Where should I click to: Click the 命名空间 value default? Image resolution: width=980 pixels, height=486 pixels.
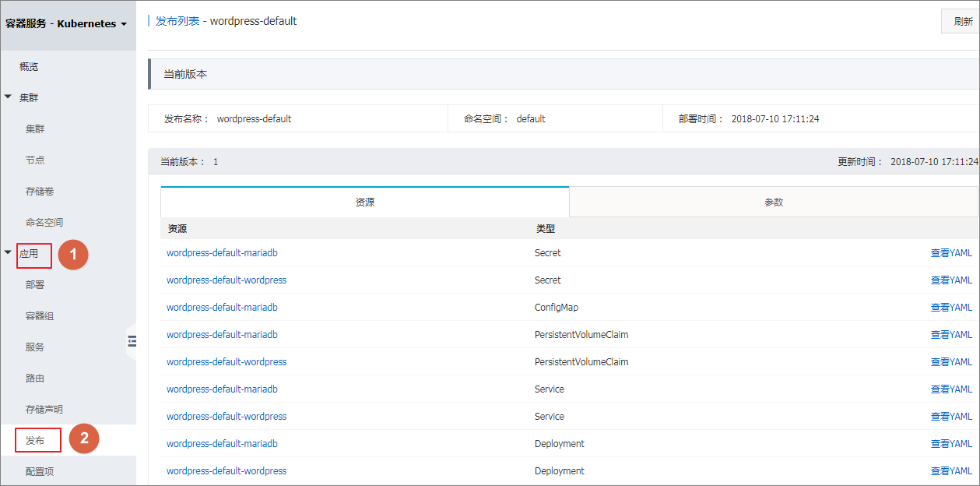tap(531, 119)
